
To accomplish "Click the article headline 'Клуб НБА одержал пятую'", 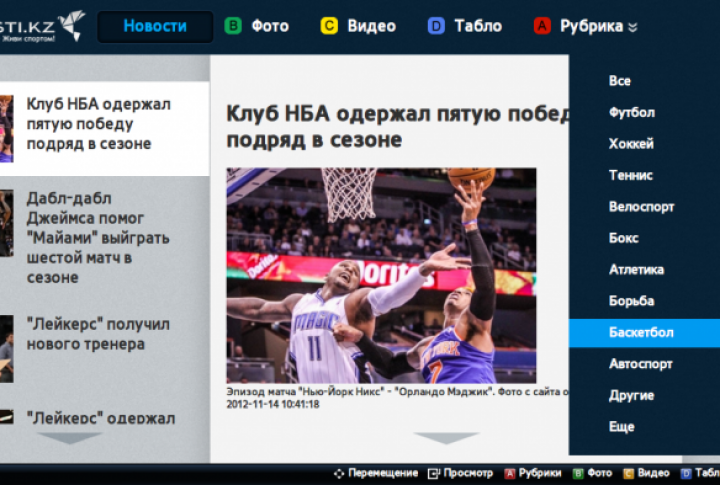I will [x=398, y=126].
